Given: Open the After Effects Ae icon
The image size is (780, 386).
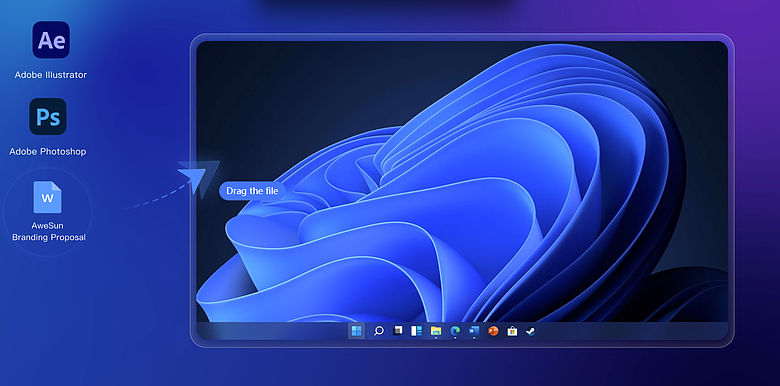Looking at the screenshot, I should coord(51,40).
